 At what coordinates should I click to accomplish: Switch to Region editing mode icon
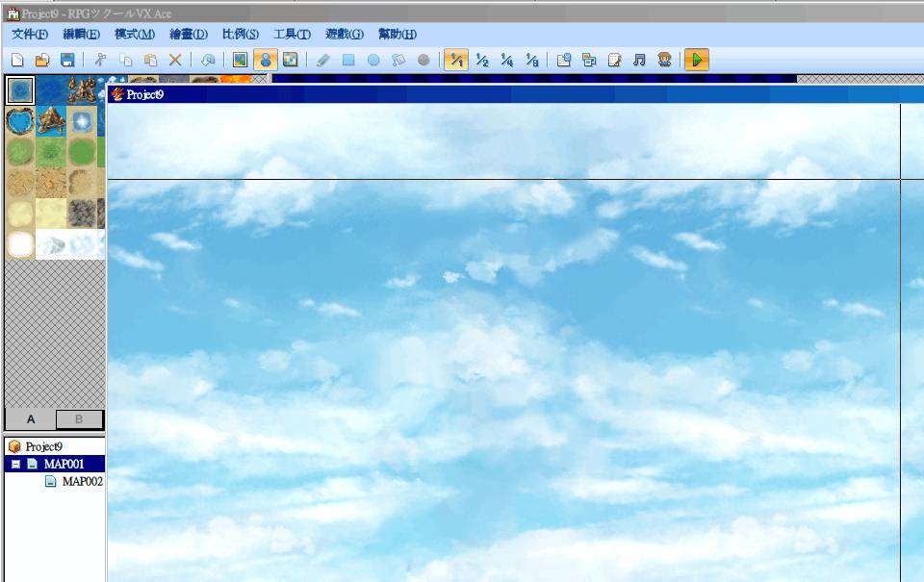[290, 60]
